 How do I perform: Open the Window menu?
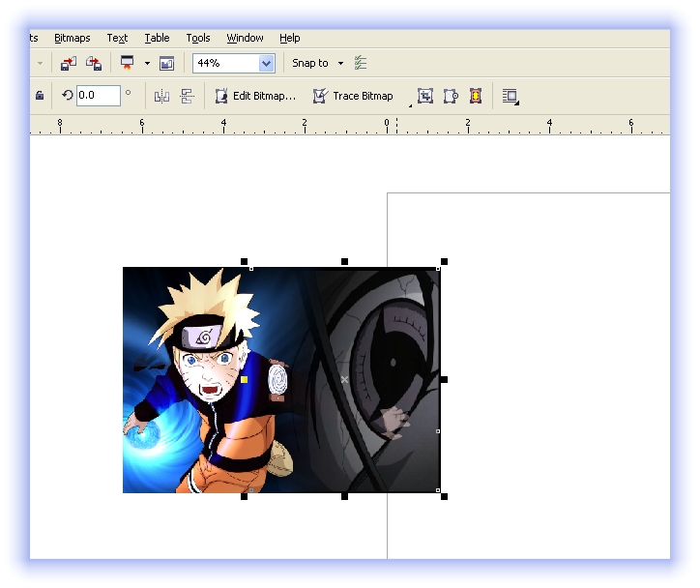coord(245,38)
